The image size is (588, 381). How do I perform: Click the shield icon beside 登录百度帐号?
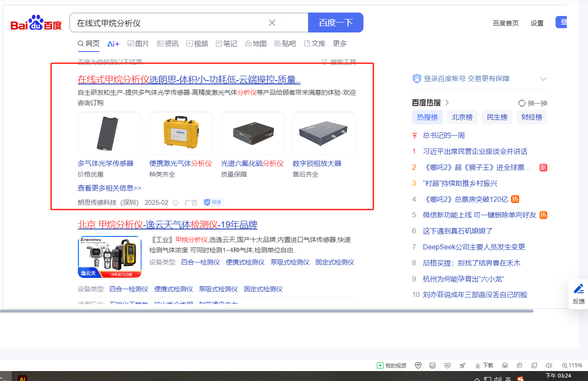pos(417,78)
